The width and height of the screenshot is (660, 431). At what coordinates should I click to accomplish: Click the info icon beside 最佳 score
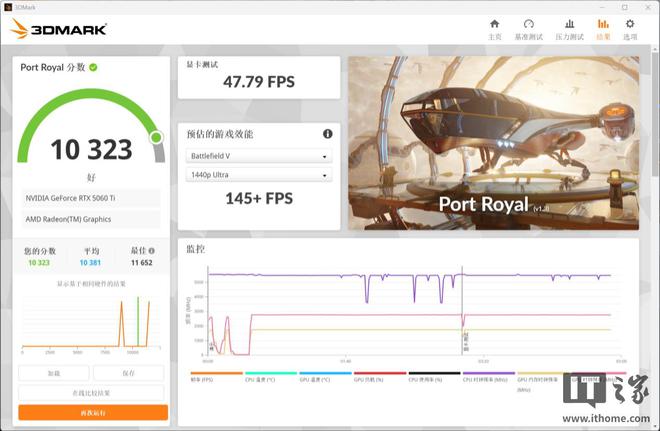coord(152,251)
